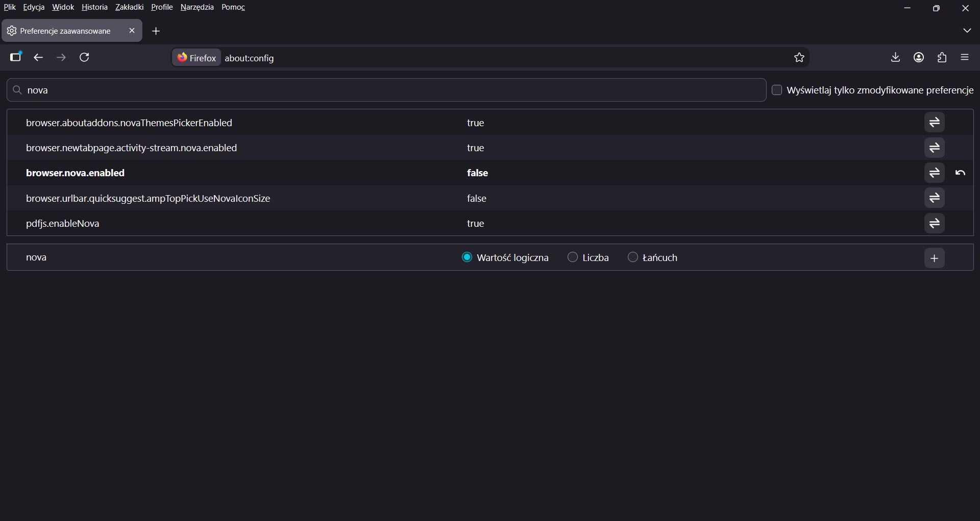Enable showing only modified preferences
980x521 pixels.
click(777, 90)
